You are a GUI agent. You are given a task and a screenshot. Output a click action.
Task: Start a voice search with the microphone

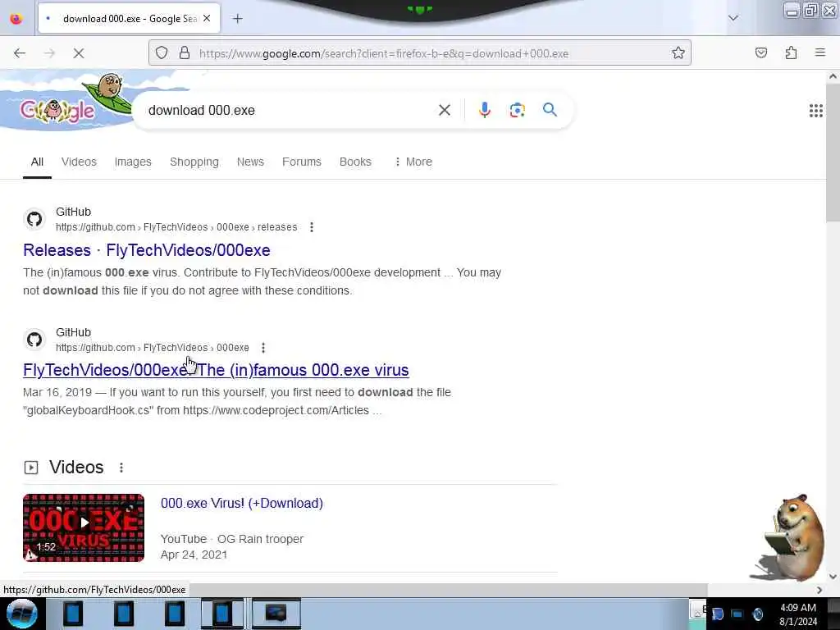pos(484,111)
